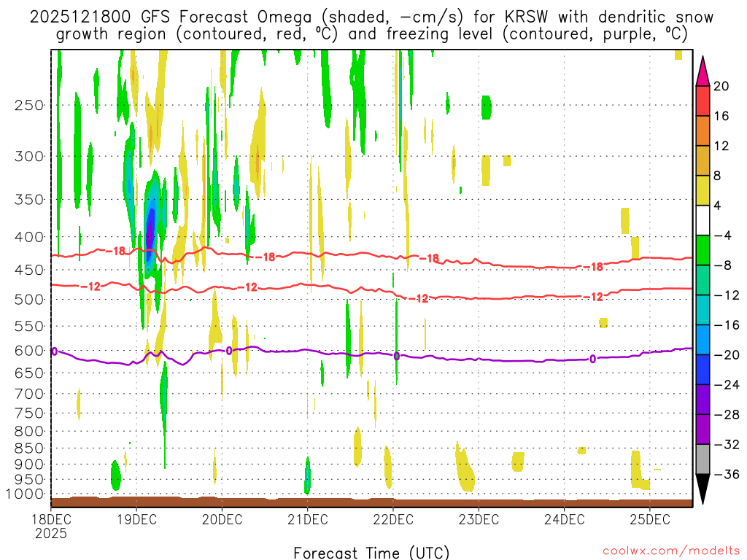The height and width of the screenshot is (560, 747).
Task: Click the magenta arrow atop the colorbar
Action: click(703, 71)
